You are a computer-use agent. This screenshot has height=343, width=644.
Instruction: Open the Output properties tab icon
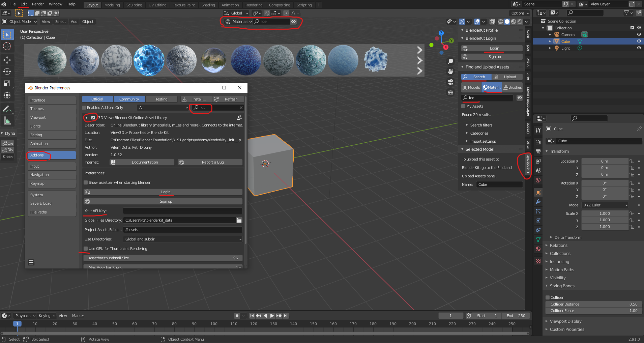pyautogui.click(x=538, y=151)
